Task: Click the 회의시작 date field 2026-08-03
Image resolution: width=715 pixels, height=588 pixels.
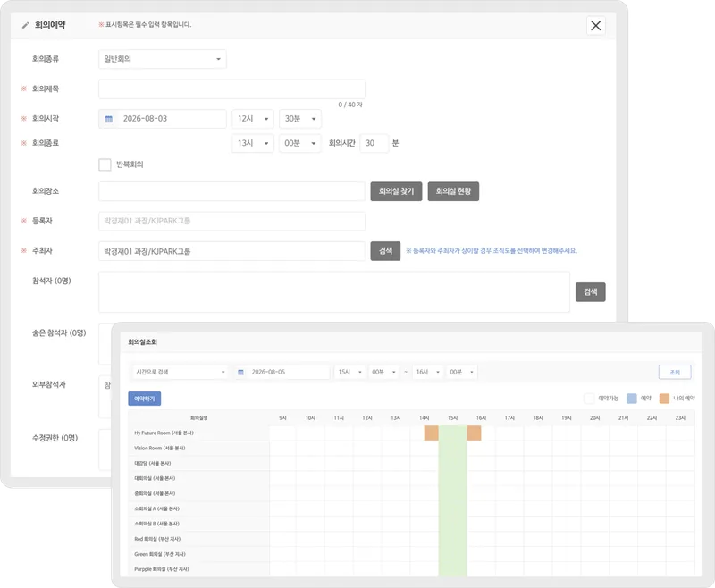Action: pos(163,119)
